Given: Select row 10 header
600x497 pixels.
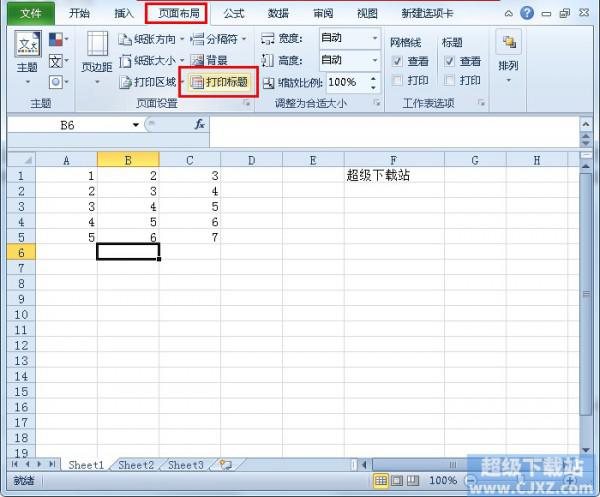Looking at the screenshot, I should coord(21,314).
